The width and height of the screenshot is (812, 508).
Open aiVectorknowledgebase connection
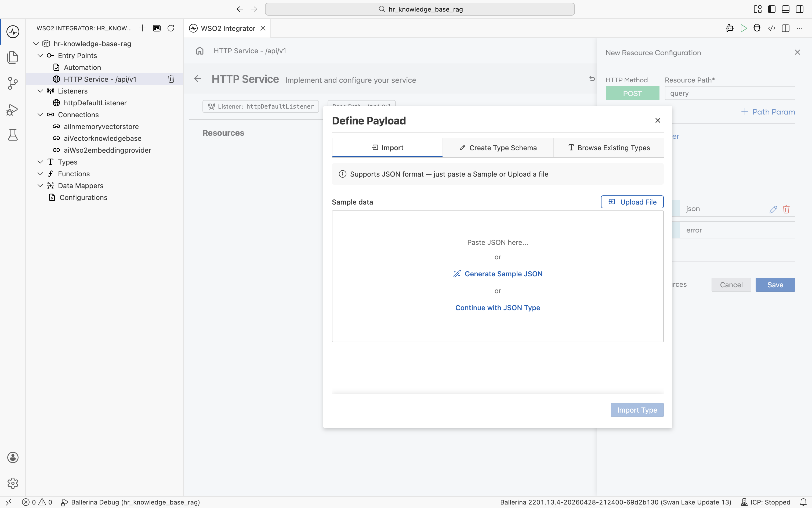pos(102,138)
